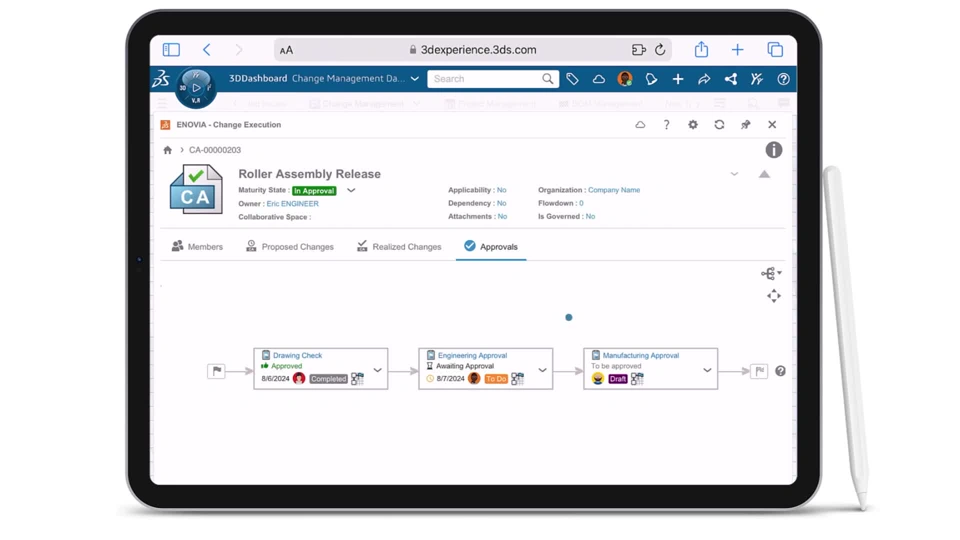Open the share arrow icon in header
Viewport: 960px width, 540px height.
click(x=704, y=79)
